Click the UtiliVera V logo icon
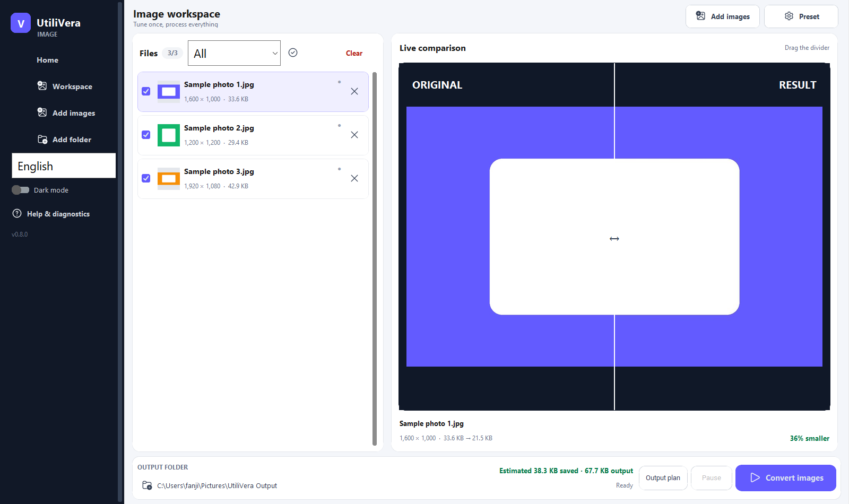The height and width of the screenshot is (504, 849). pos(21,23)
